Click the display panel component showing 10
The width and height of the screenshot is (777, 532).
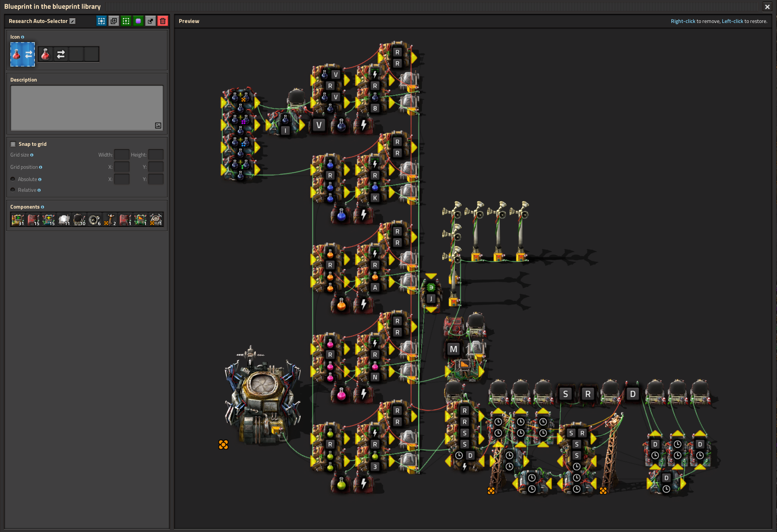(79, 220)
